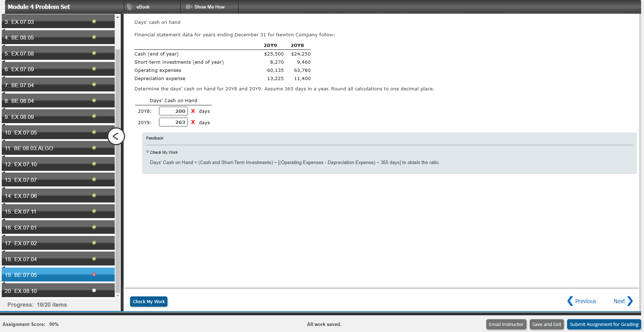The width and height of the screenshot is (644, 332).
Task: Click the Previous navigation chevron icon
Action: tap(570, 301)
